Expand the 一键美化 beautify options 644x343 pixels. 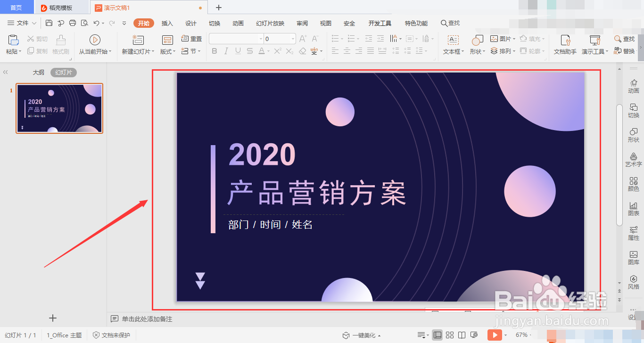[363, 335]
